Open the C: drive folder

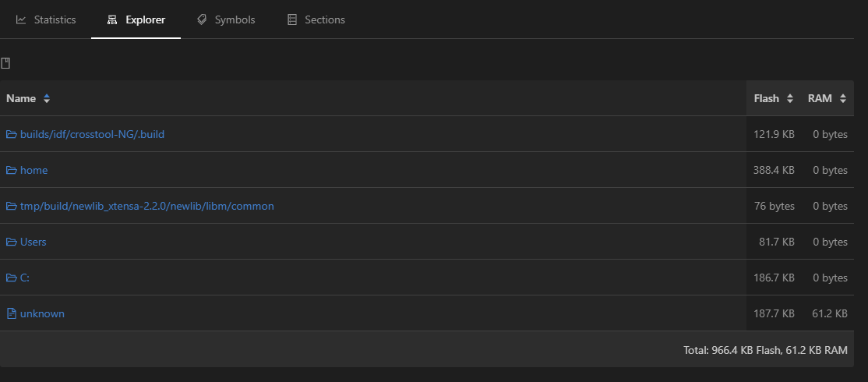pyautogui.click(x=24, y=278)
